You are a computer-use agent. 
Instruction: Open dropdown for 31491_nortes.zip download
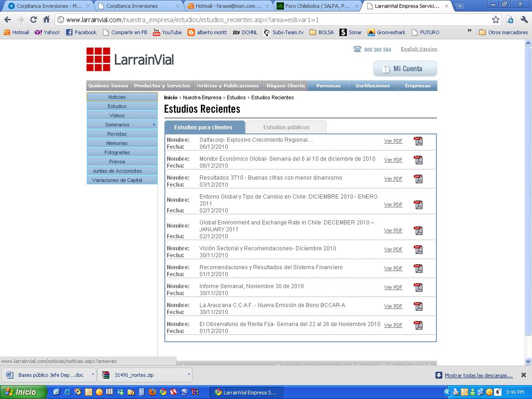189,375
